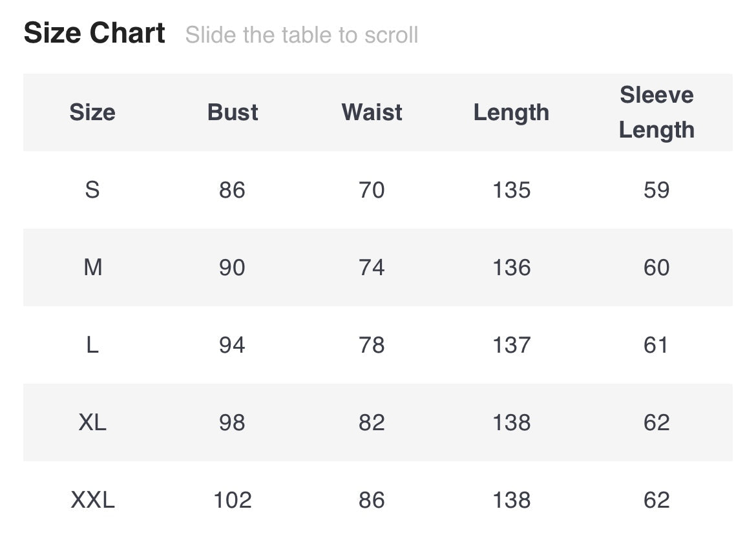Click the Length column header
The image size is (756, 551).
pyautogui.click(x=511, y=112)
